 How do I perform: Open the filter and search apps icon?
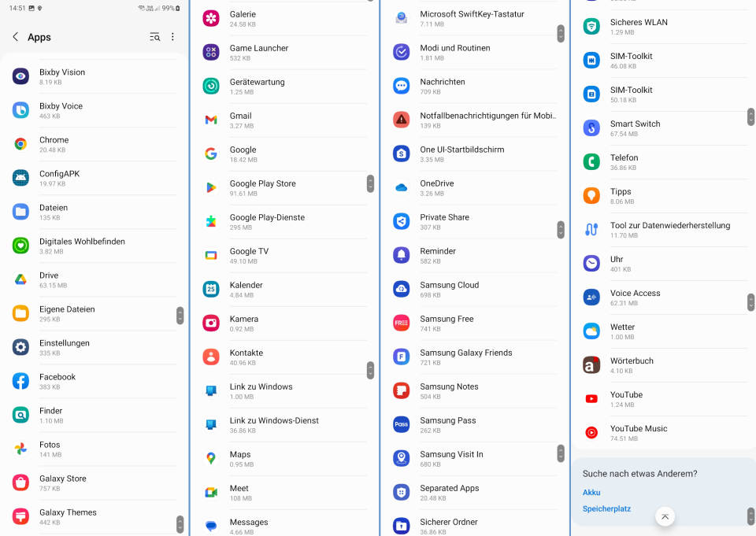point(155,37)
